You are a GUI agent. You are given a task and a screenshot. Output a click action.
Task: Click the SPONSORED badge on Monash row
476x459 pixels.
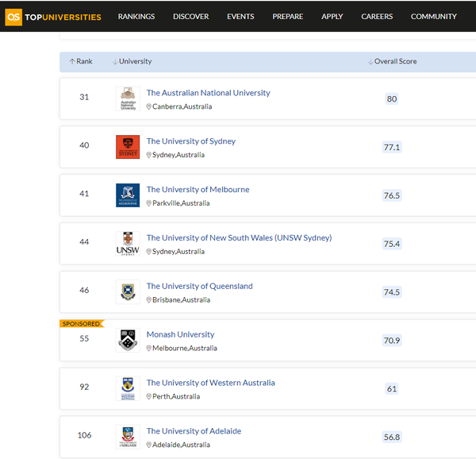[x=82, y=324]
